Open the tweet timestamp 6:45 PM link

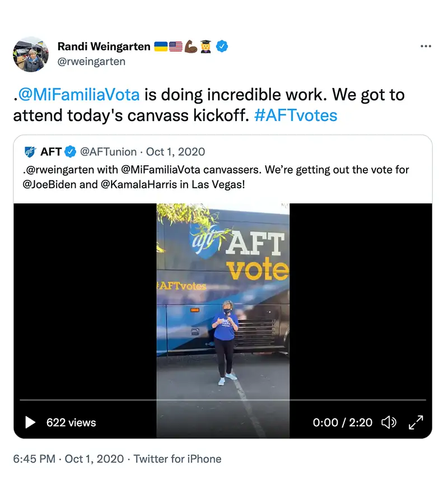34,459
